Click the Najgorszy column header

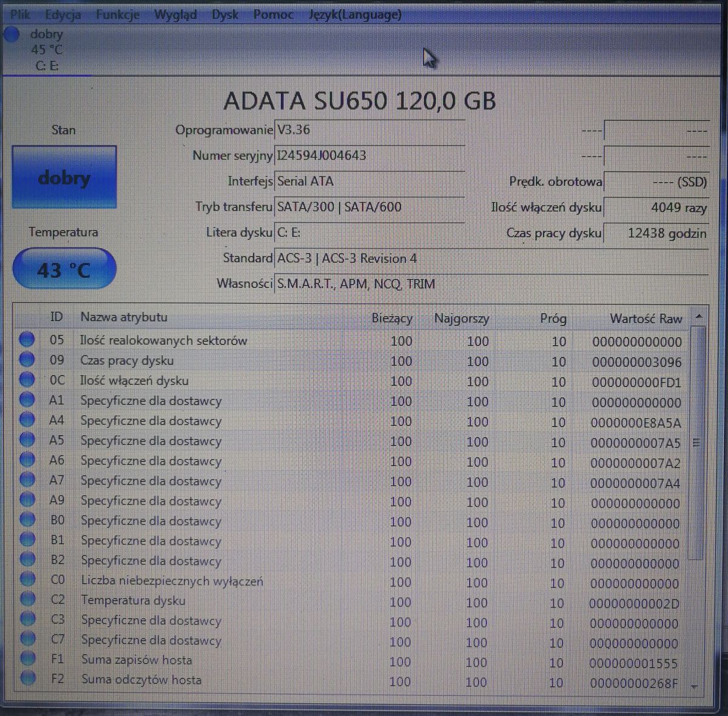461,318
